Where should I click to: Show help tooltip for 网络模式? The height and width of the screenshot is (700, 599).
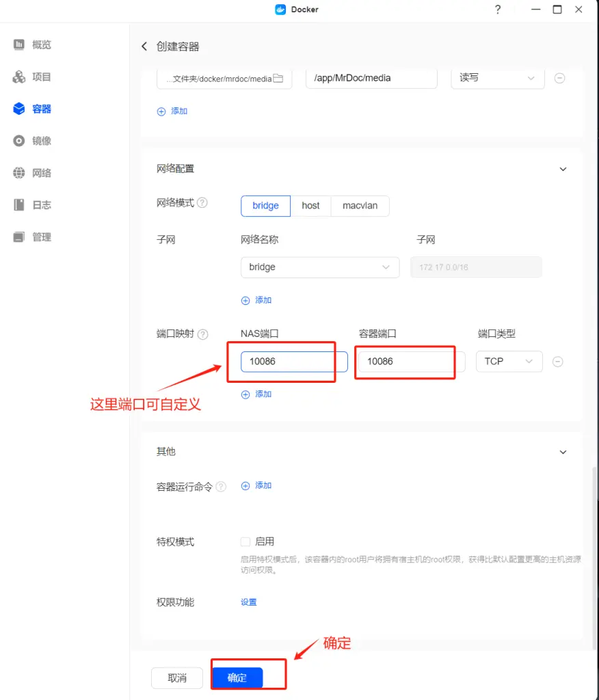pyautogui.click(x=202, y=202)
